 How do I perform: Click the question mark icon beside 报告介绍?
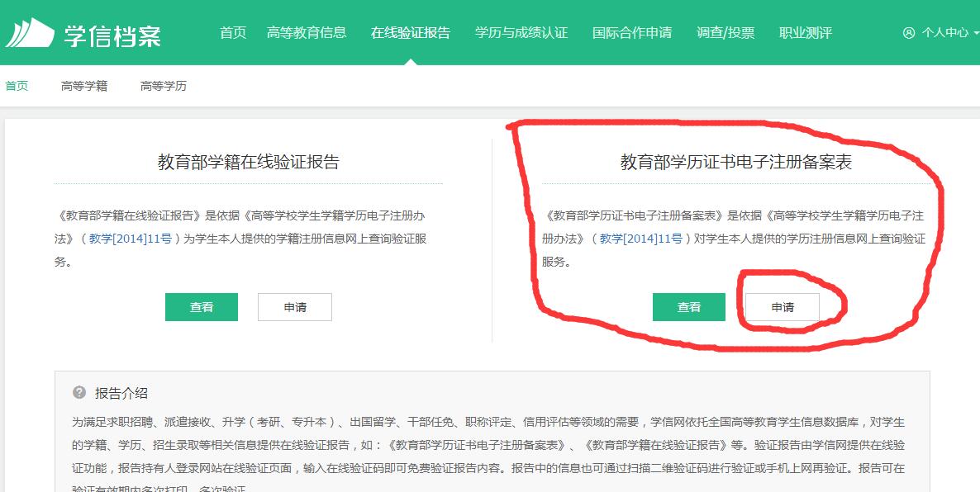coord(79,393)
